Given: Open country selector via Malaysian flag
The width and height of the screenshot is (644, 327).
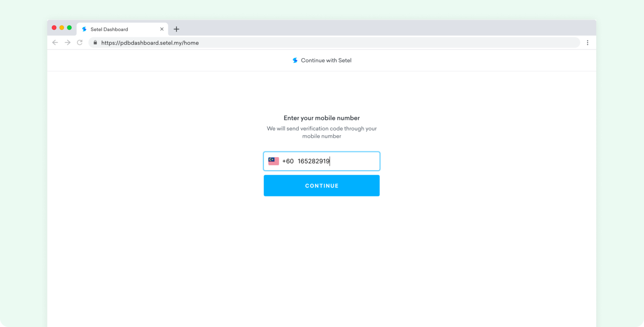Looking at the screenshot, I should point(274,161).
